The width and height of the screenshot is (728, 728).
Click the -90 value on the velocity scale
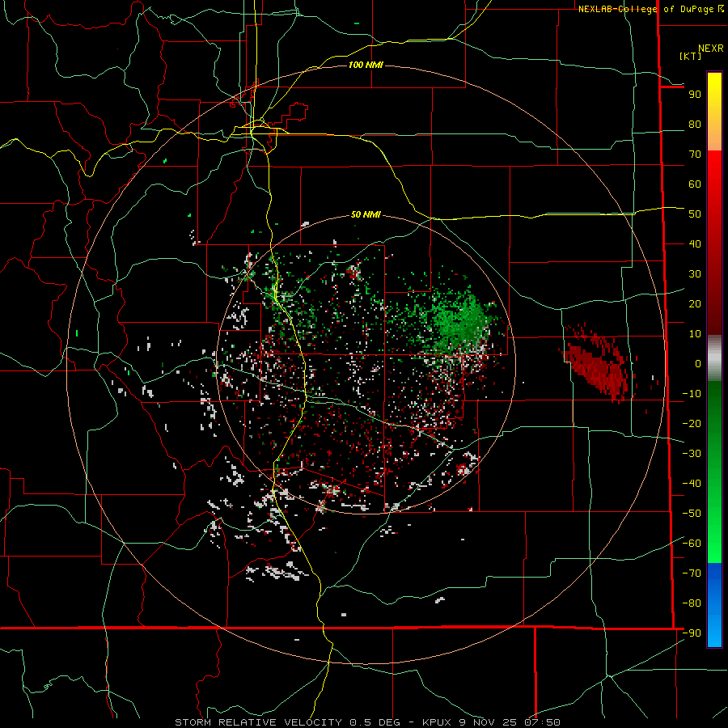coord(692,633)
